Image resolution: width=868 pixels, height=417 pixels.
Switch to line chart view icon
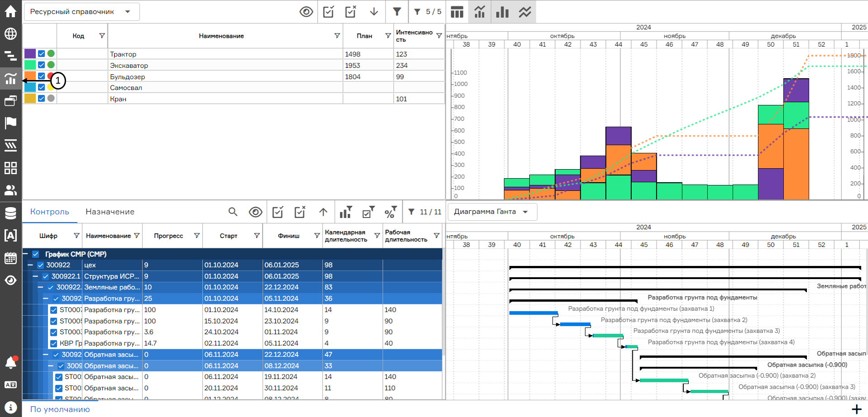tap(525, 12)
